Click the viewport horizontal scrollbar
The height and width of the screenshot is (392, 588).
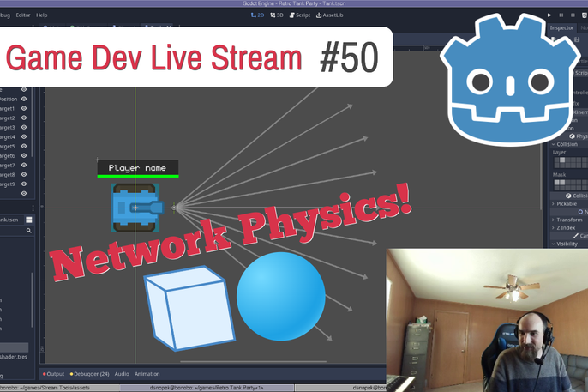click(x=253, y=362)
